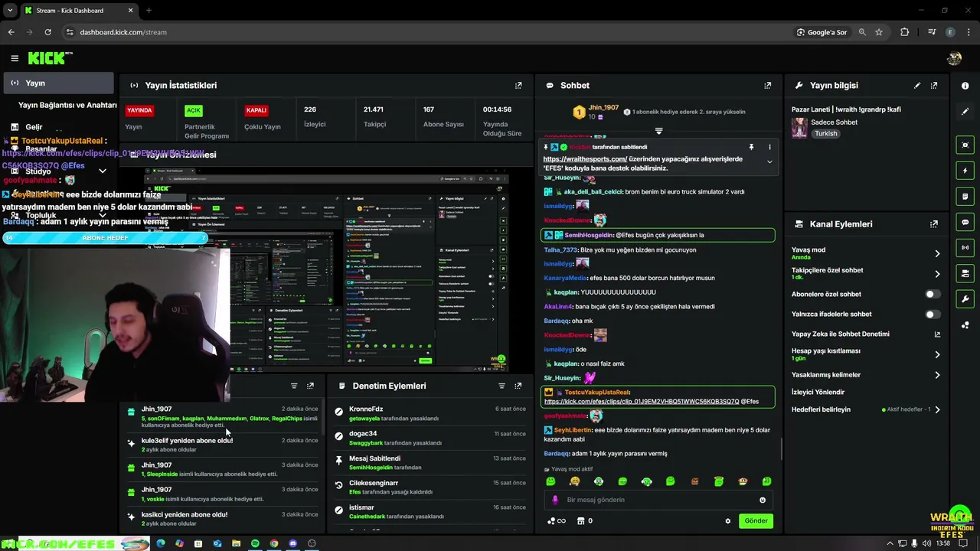
Task: Click the pencil edit icon in right sidebar
Action: (x=965, y=111)
